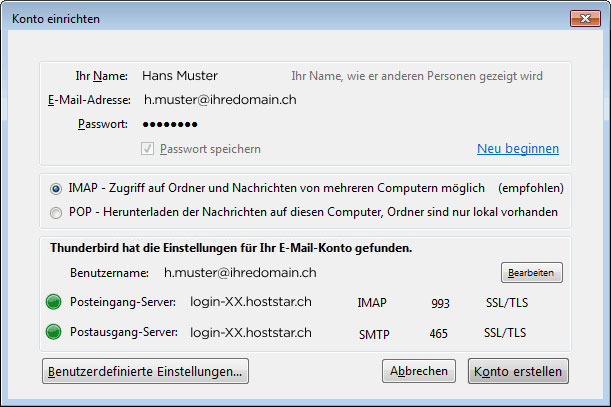
Task: Select the IMAP radio button
Action: [x=56, y=189]
